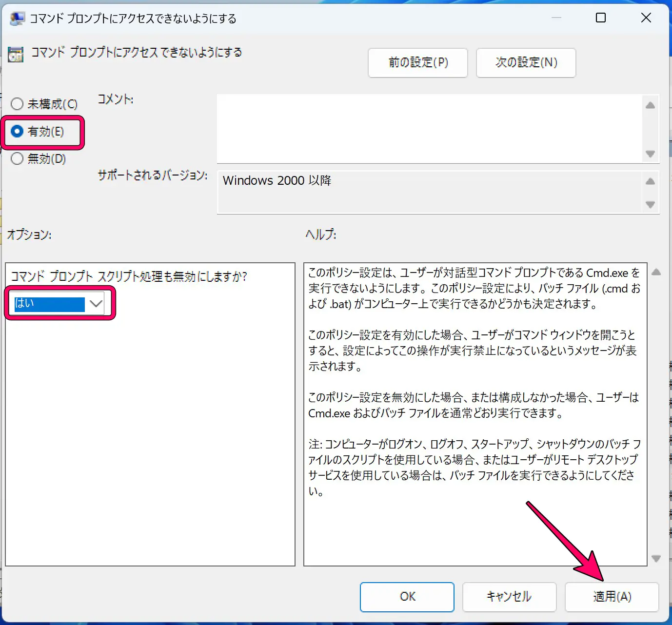Minimize the policy dialog window
Screen dimensions: 672x625
[x=556, y=18]
